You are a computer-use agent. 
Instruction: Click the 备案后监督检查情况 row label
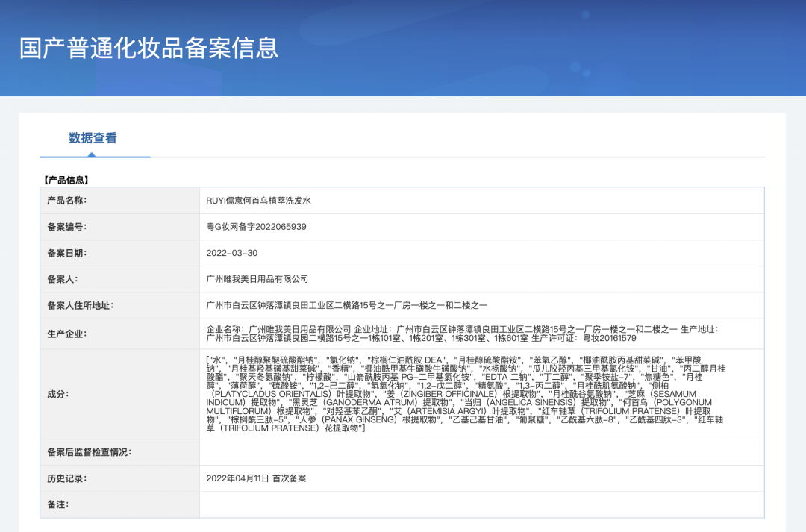[89, 452]
